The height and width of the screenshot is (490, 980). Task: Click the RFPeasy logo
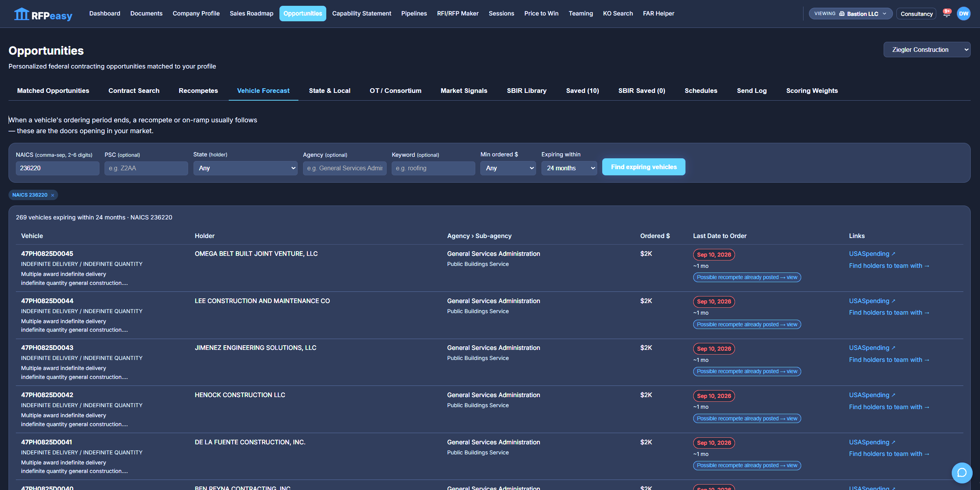[43, 15]
